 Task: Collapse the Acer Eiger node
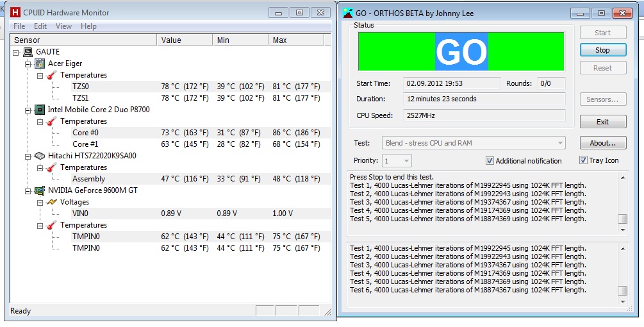28,63
